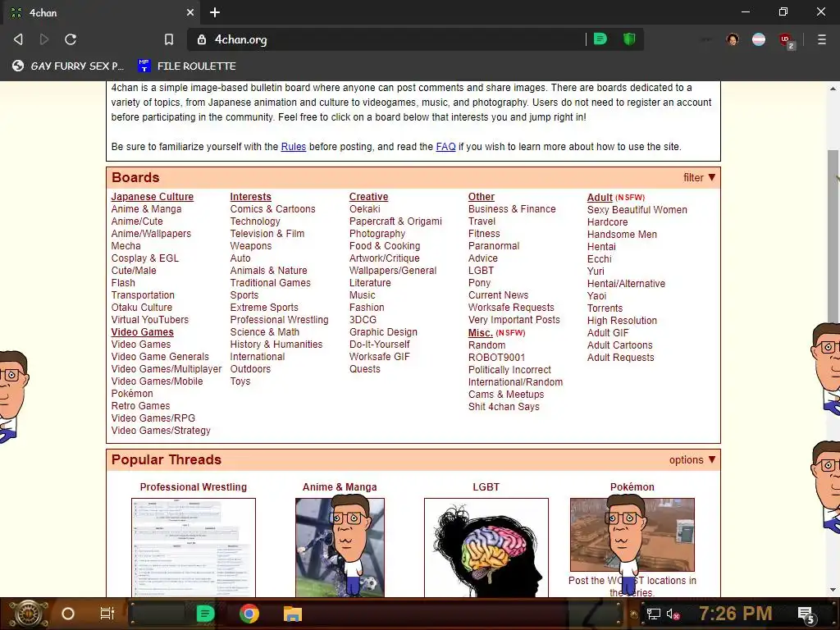Image resolution: width=840 pixels, height=630 pixels.
Task: Open the Politically Incorrect board
Action: coord(509,370)
